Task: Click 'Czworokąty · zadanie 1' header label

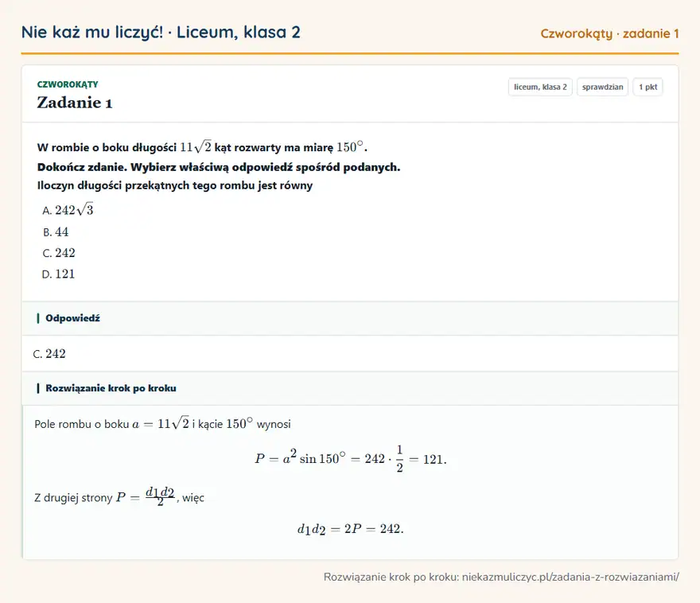Action: click(609, 33)
